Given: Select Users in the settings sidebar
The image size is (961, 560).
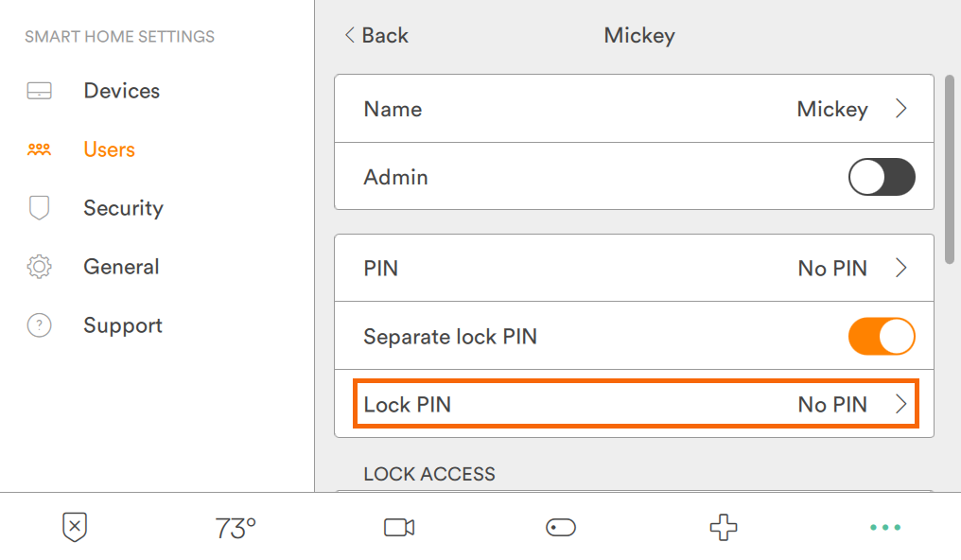Looking at the screenshot, I should (109, 149).
